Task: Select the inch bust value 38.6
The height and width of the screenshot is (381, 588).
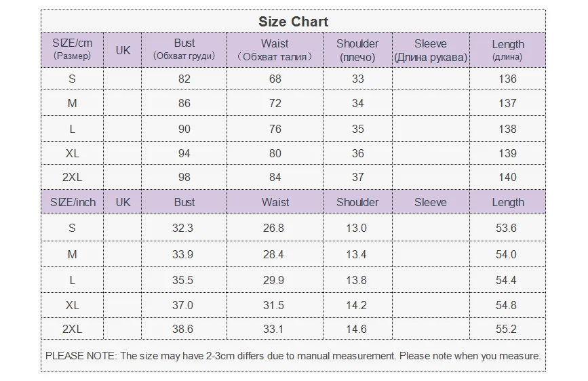Action: (183, 329)
